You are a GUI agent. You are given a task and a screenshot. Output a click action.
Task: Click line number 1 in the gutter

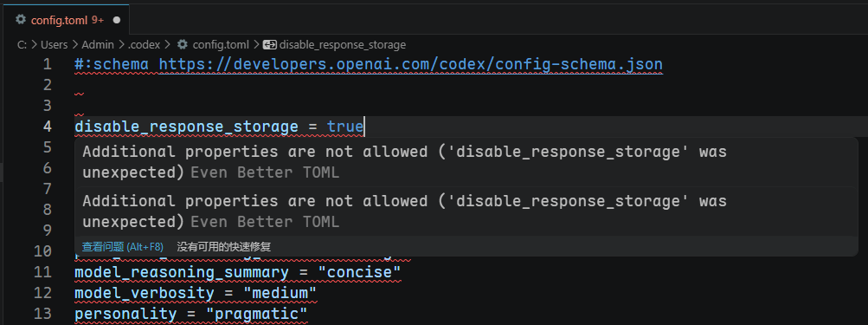tap(47, 64)
